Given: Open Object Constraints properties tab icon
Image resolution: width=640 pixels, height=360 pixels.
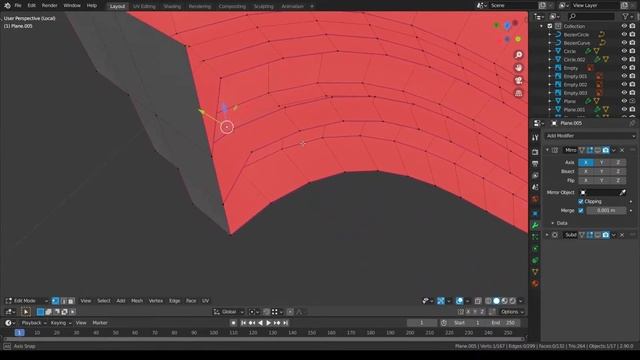Looking at the screenshot, I should click(535, 260).
